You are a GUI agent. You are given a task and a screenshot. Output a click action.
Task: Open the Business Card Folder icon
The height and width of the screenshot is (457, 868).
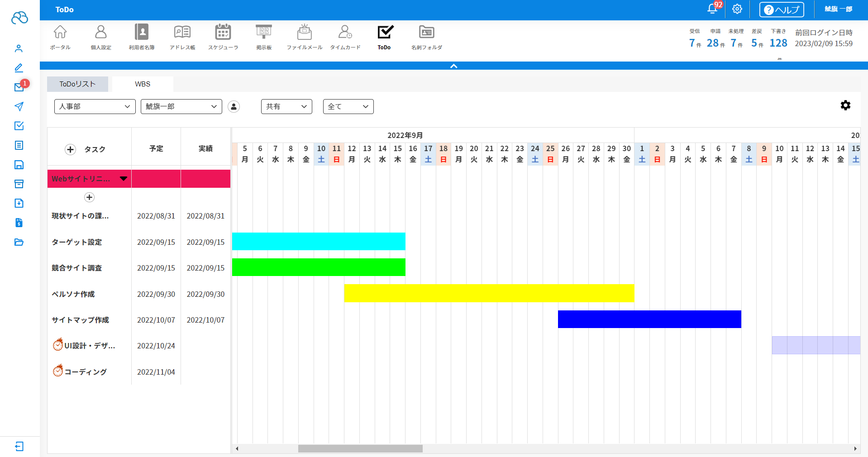[426, 36]
